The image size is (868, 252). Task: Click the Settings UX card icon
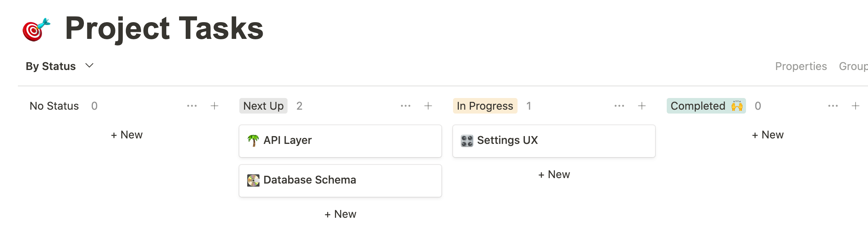click(x=467, y=140)
